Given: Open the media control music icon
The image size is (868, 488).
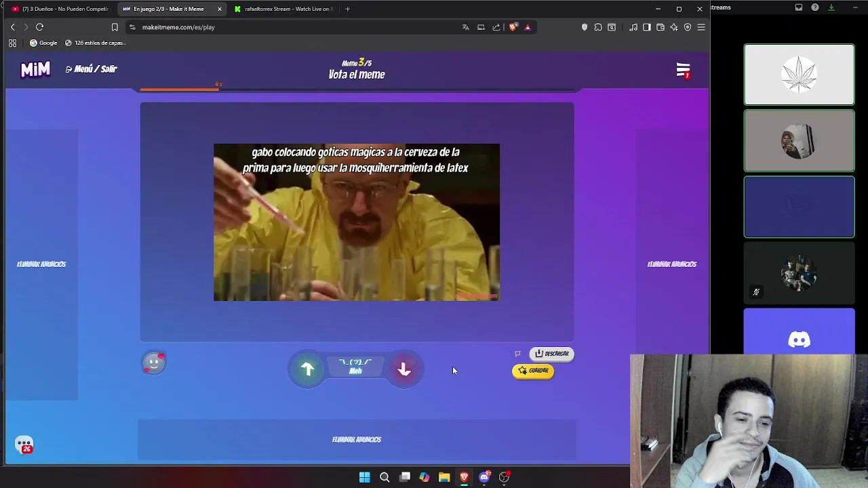Looking at the screenshot, I should coord(633,27).
